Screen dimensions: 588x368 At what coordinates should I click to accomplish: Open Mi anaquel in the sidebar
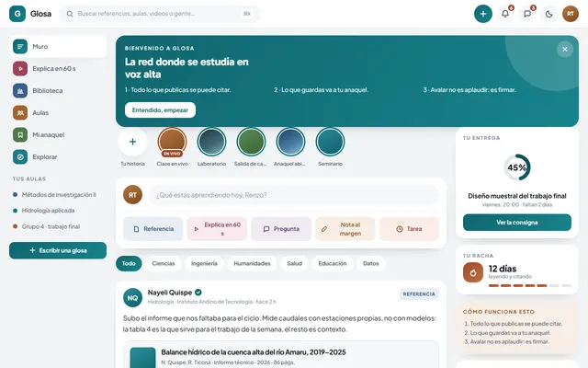point(58,135)
